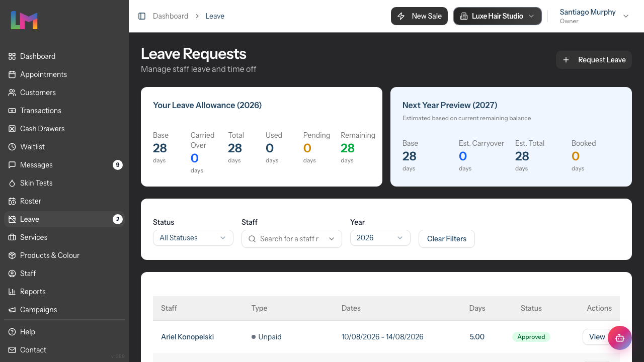Open the Year 2026 dropdown

pyautogui.click(x=380, y=238)
